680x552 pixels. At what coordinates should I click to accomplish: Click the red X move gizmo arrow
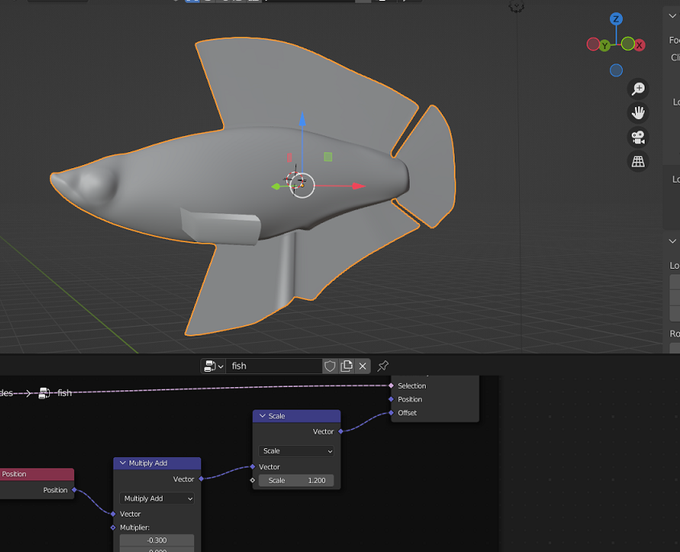[x=358, y=186]
